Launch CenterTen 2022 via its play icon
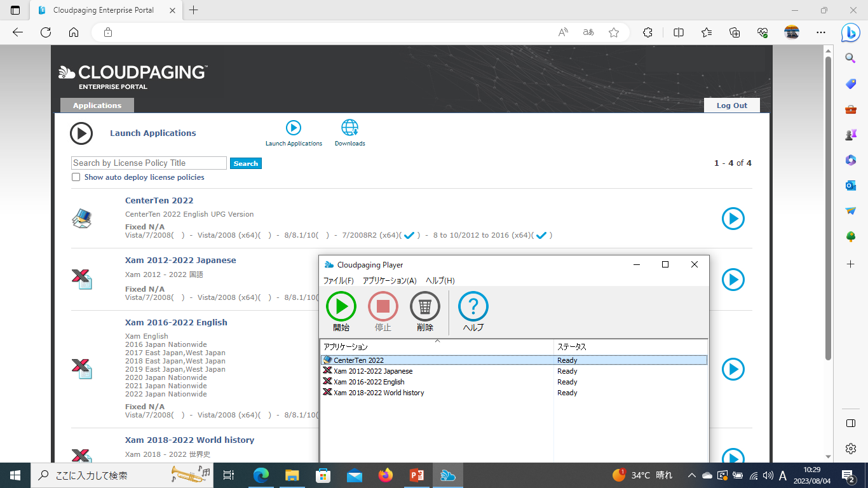 tap(733, 219)
